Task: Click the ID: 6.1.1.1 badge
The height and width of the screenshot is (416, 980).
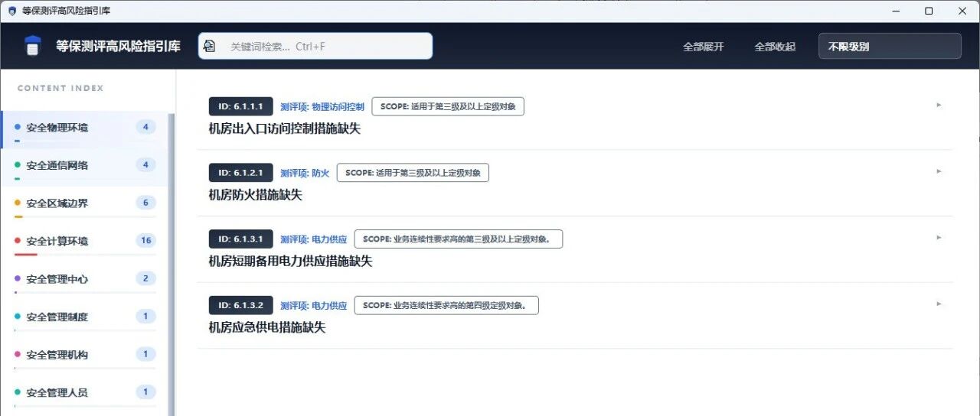Action: 240,106
